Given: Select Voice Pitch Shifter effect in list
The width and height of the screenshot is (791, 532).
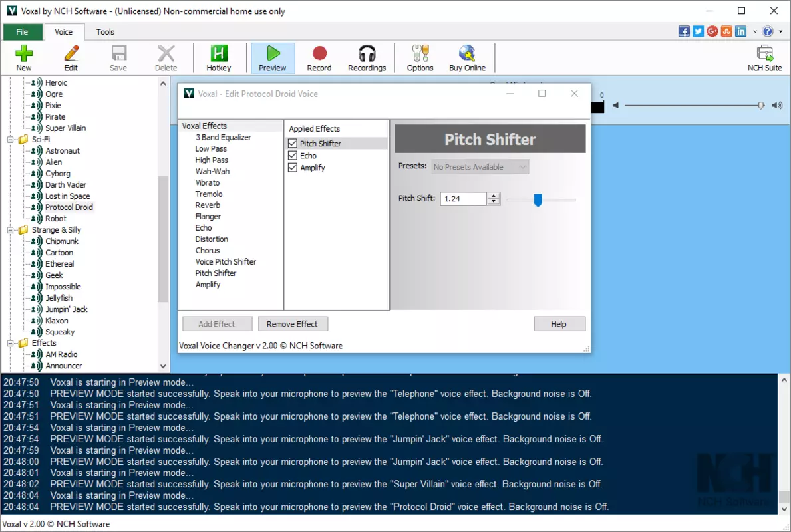Looking at the screenshot, I should (226, 262).
